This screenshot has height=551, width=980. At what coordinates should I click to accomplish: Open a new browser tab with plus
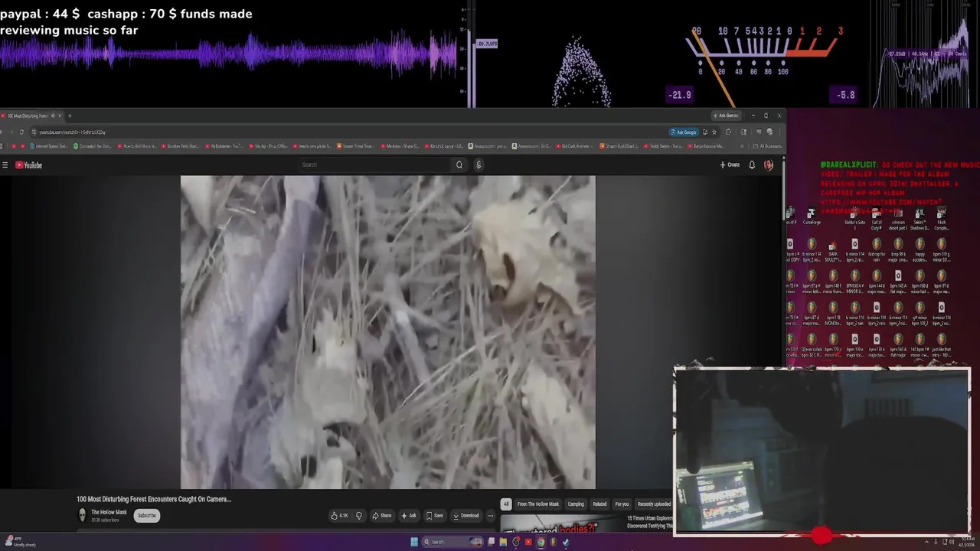(x=70, y=116)
